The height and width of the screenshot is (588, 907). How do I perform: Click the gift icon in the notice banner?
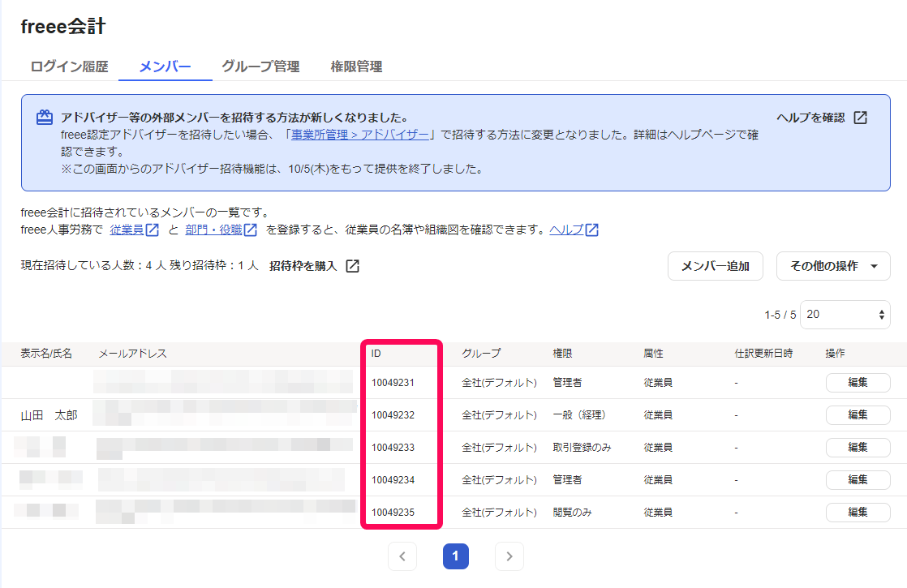pos(45,118)
